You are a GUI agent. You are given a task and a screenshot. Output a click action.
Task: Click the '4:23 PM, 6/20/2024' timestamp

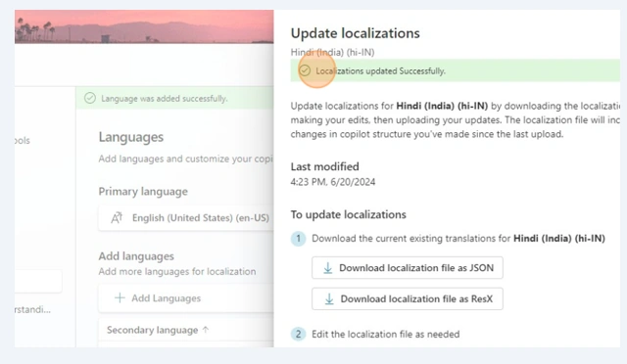(333, 182)
